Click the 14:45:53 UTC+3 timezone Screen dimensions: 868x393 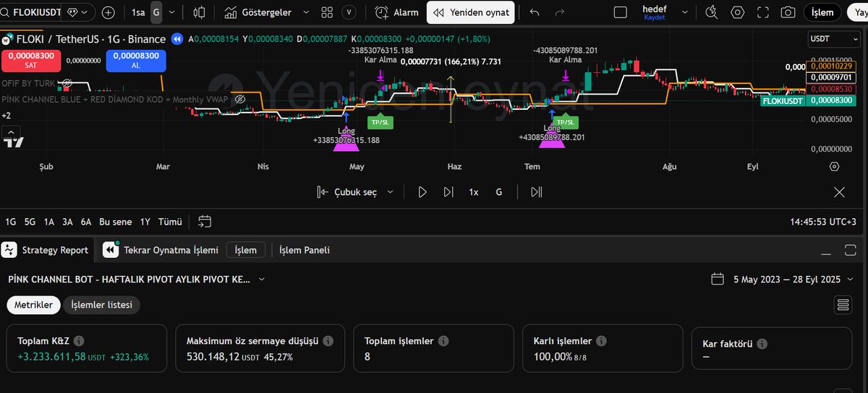(824, 222)
